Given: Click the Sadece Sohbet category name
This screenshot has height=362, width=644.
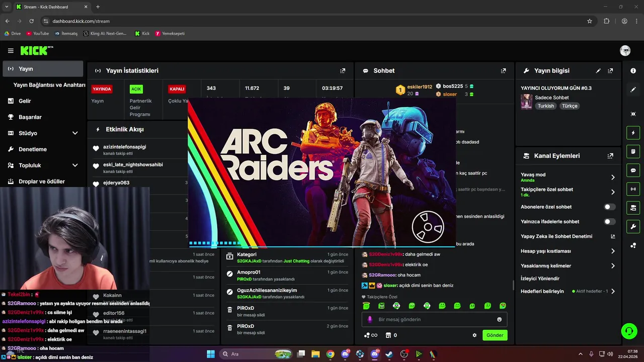Looking at the screenshot, I should pyautogui.click(x=552, y=98).
